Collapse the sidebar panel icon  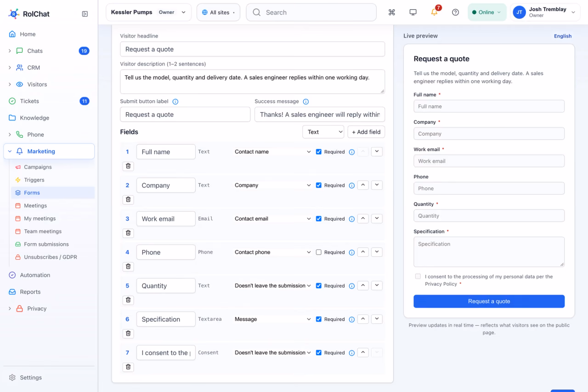pyautogui.click(x=85, y=14)
